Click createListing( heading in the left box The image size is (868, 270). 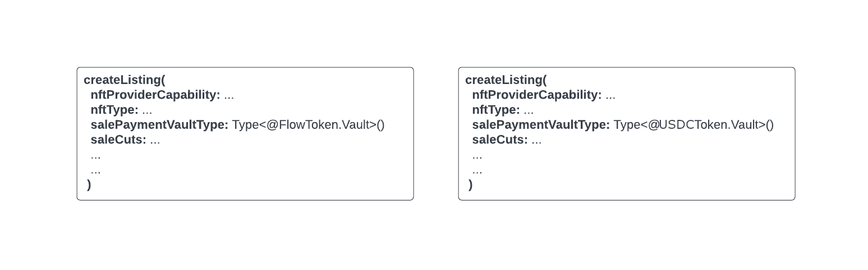[124, 80]
